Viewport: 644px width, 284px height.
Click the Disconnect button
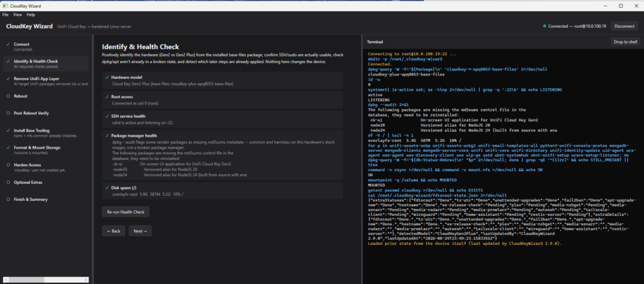pos(625,26)
